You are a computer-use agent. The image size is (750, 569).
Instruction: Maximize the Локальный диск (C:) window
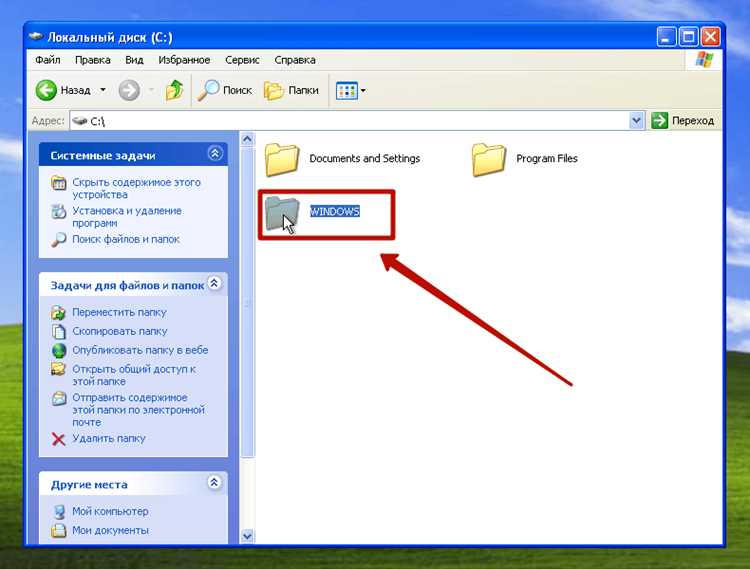[688, 37]
